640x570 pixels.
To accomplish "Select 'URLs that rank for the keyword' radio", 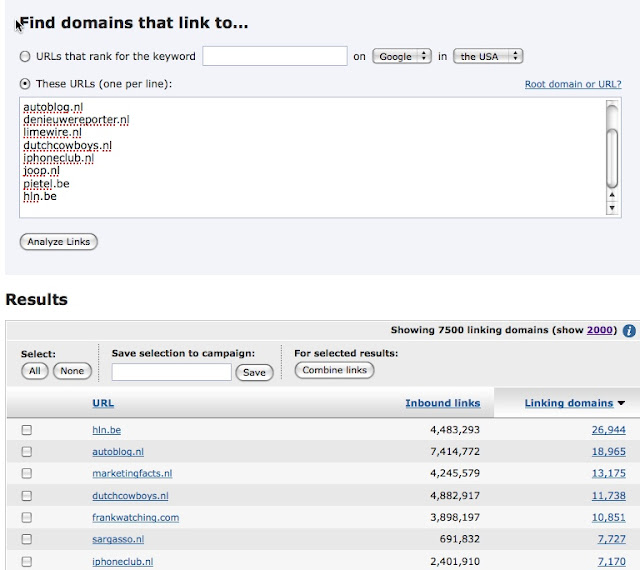I will (x=25, y=56).
